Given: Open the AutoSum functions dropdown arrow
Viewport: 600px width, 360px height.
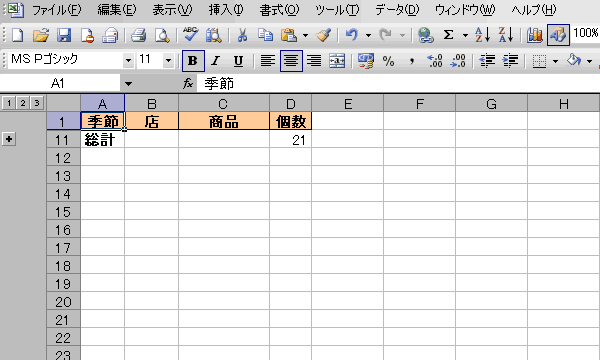Looking at the screenshot, I should [x=465, y=36].
